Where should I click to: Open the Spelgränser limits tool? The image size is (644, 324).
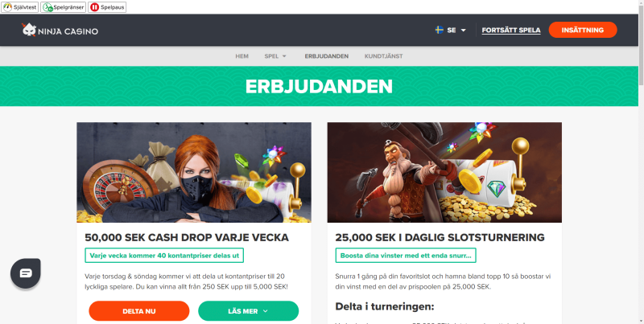tap(64, 7)
